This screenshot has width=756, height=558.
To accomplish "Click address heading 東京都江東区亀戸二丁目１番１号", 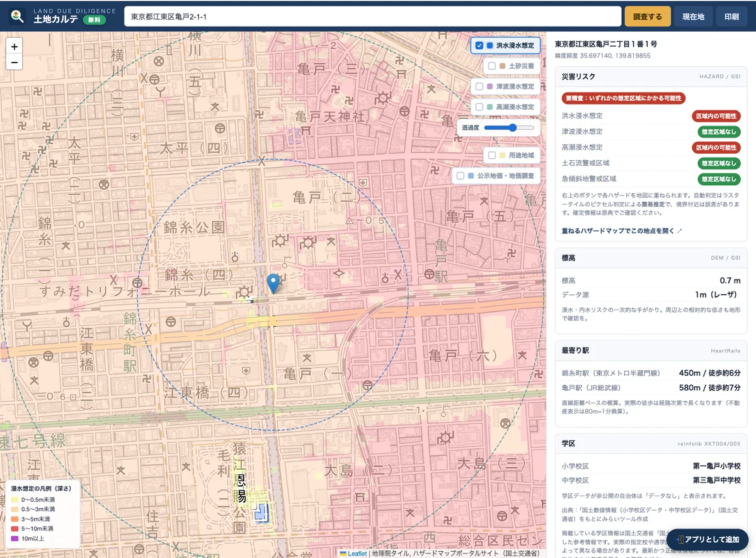I will tap(606, 44).
